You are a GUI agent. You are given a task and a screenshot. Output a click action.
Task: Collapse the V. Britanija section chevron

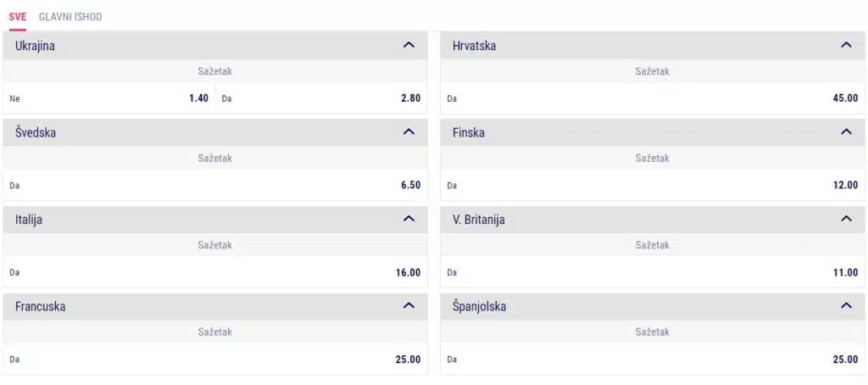[x=846, y=219]
